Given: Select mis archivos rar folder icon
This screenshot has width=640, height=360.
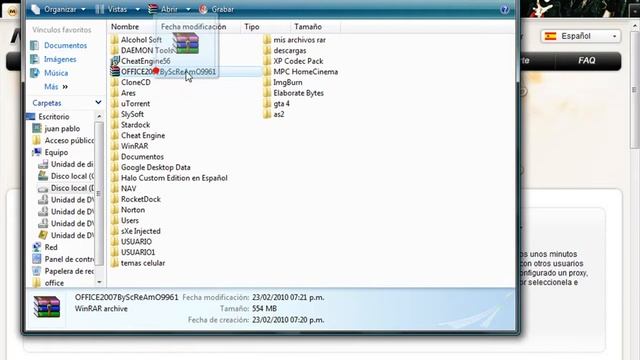Looking at the screenshot, I should pyautogui.click(x=267, y=40).
